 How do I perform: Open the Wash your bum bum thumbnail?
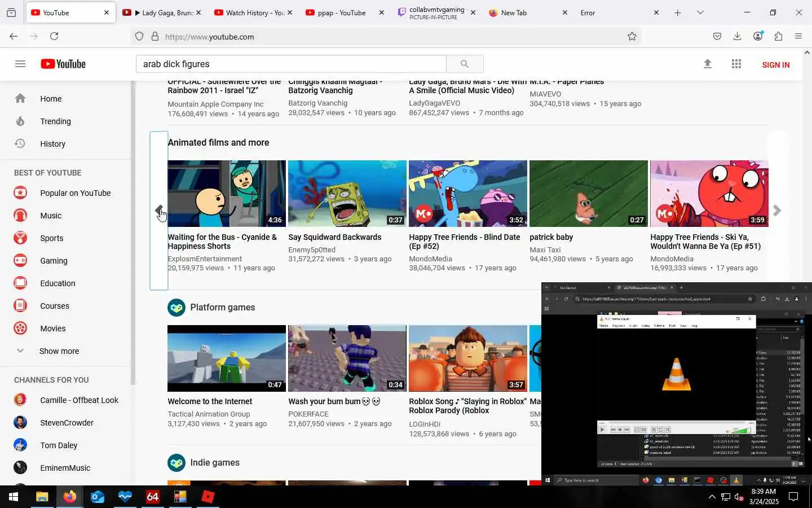point(347,358)
